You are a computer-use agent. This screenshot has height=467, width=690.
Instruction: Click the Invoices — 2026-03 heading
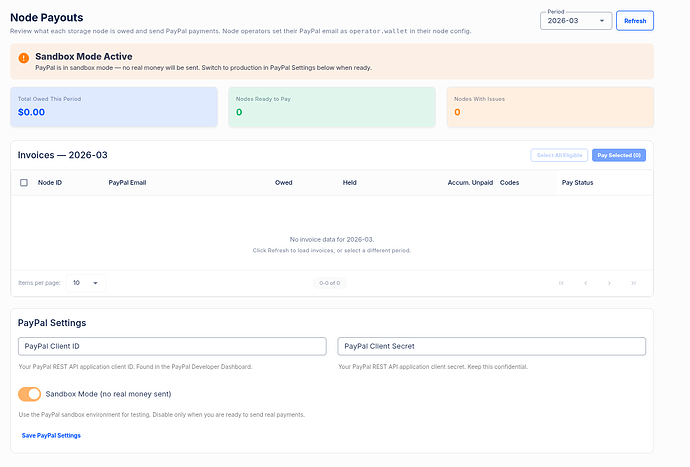(62, 155)
